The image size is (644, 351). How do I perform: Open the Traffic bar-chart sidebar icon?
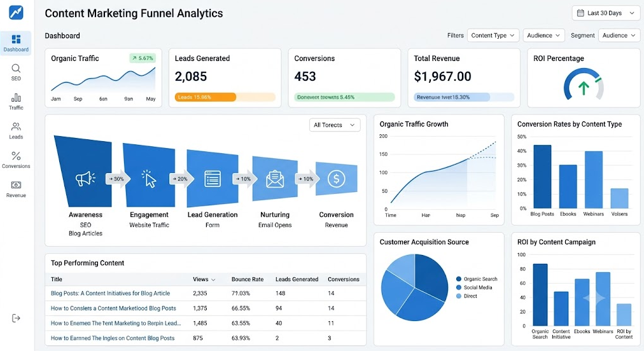pyautogui.click(x=16, y=97)
